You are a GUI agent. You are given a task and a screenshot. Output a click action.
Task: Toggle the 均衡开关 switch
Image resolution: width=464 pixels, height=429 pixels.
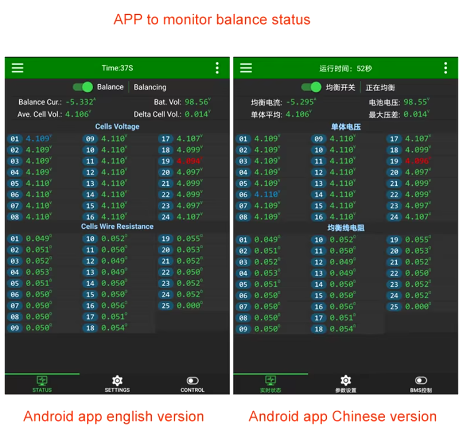click(311, 87)
